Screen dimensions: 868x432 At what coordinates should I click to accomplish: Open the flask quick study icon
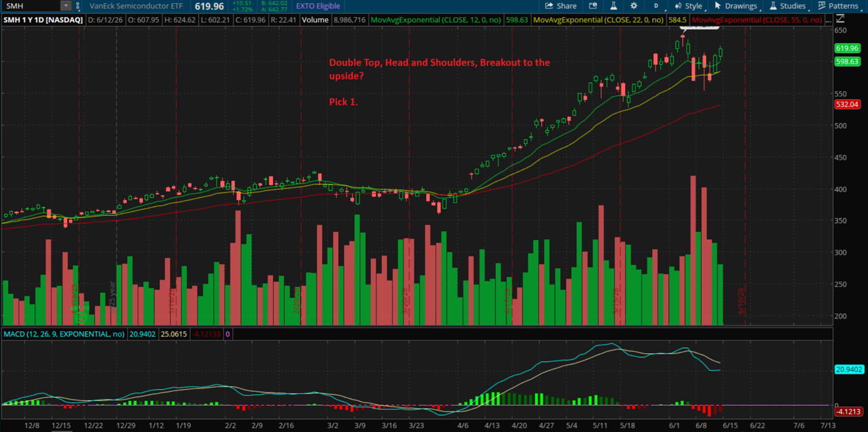[x=613, y=6]
